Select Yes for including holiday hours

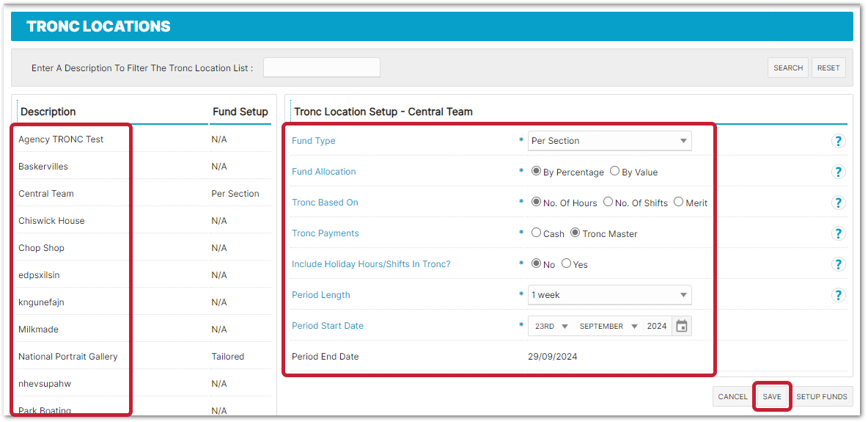click(566, 264)
